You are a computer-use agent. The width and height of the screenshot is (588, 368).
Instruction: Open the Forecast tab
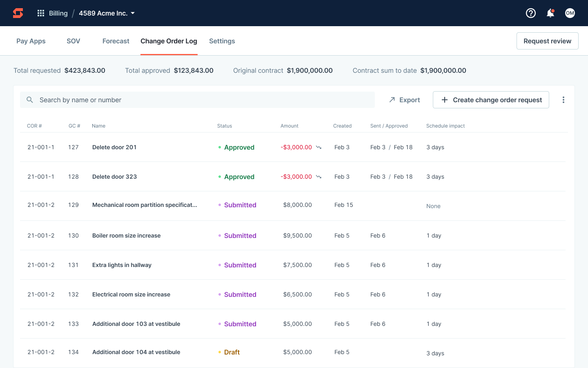[x=116, y=41]
